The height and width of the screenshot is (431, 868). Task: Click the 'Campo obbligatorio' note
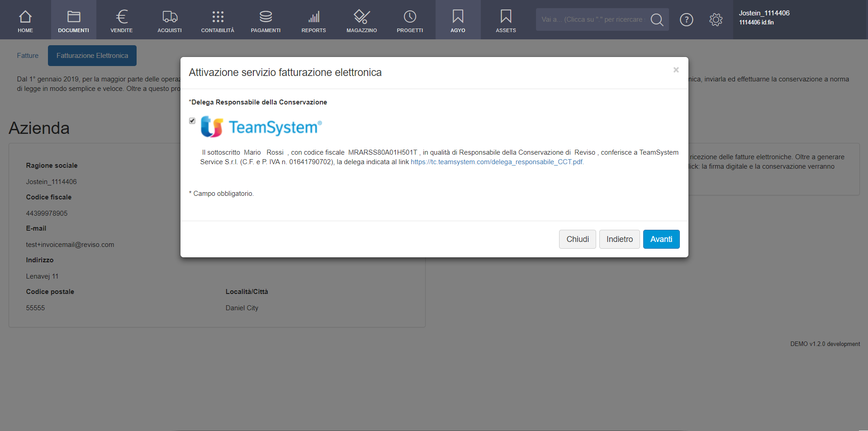(x=222, y=194)
